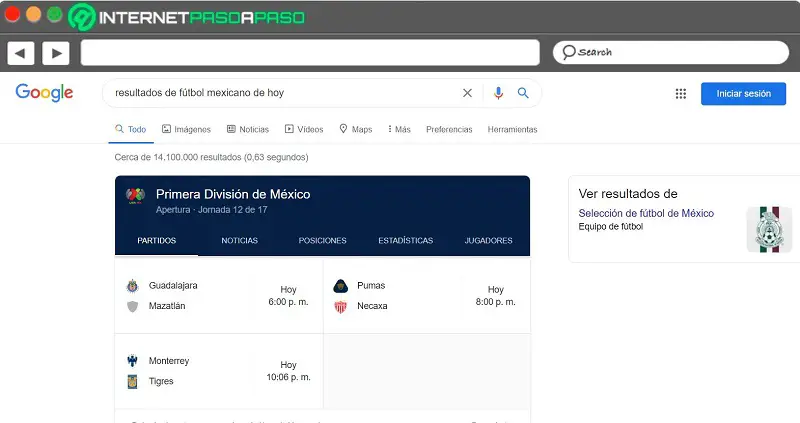Click the 8:00 p. m. match time
800x423 pixels.
pos(495,302)
